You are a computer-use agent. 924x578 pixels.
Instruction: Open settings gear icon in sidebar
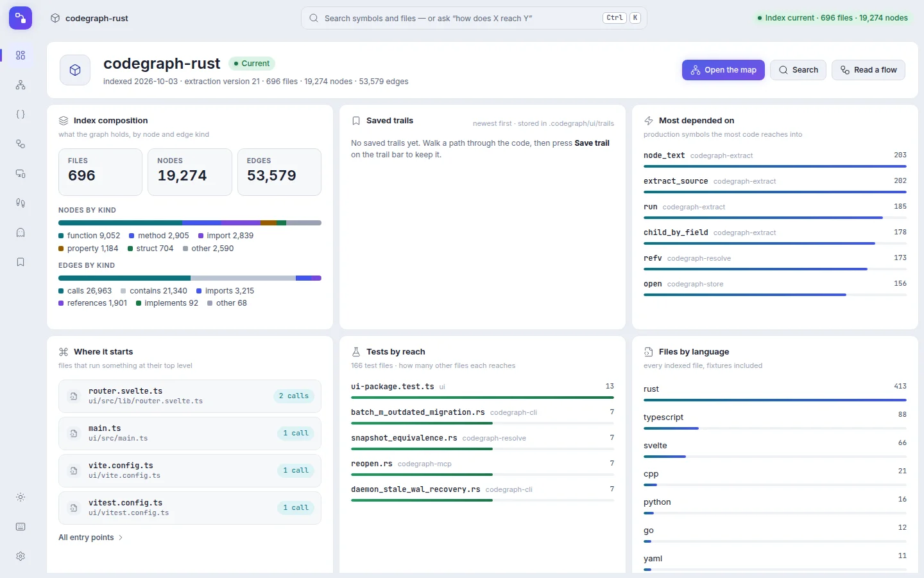tap(21, 556)
